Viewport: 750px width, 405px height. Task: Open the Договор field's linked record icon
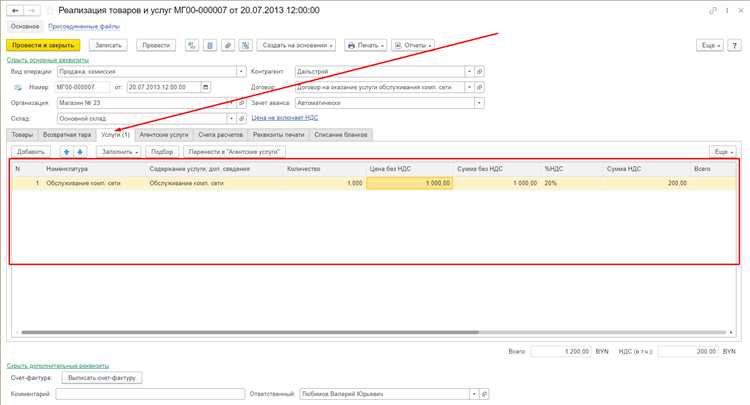pos(480,87)
